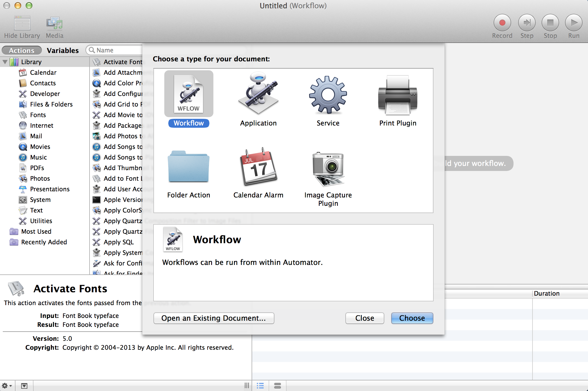588x391 pixels.
Task: Select the Calendar Alarm document type
Action: 258,173
